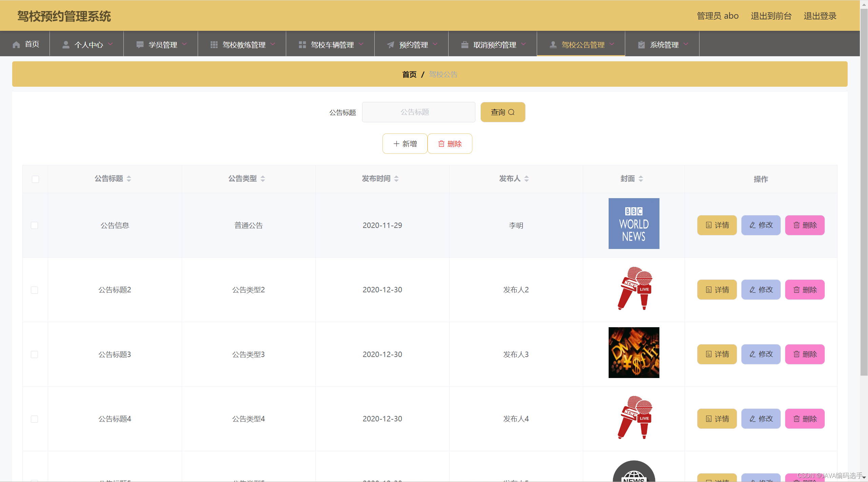Click the 公告标题 search input field
Screen dimensions: 868x482
click(x=418, y=112)
